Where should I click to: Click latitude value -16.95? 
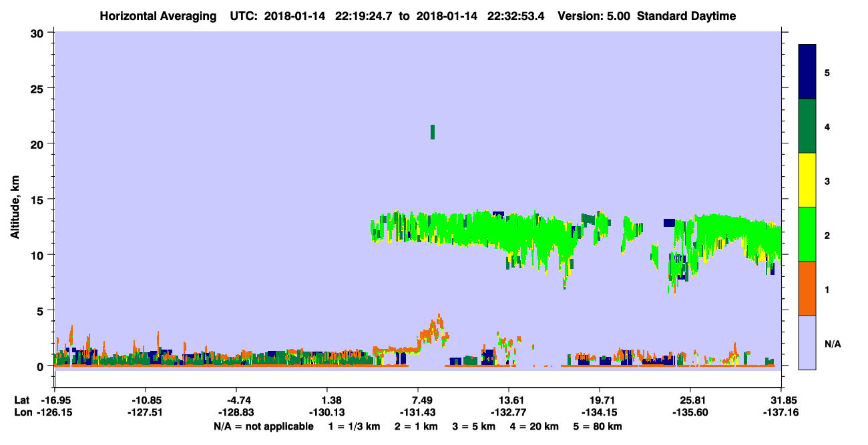[55, 400]
